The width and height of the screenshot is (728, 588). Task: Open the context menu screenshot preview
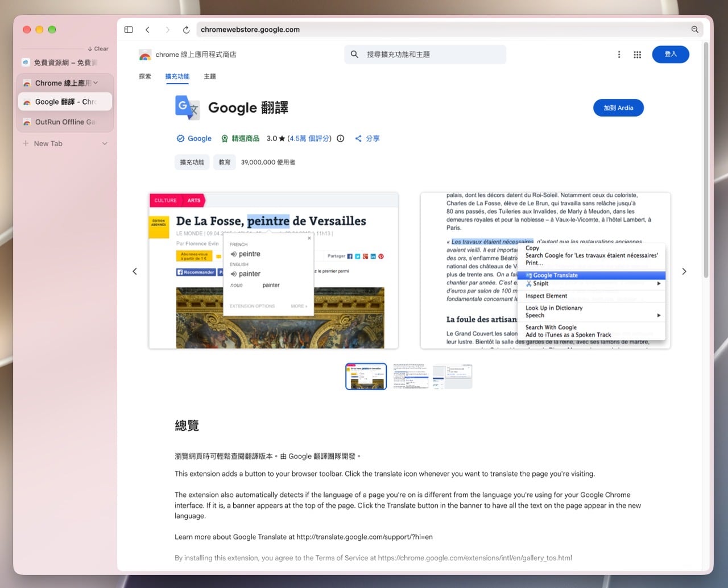click(545, 271)
